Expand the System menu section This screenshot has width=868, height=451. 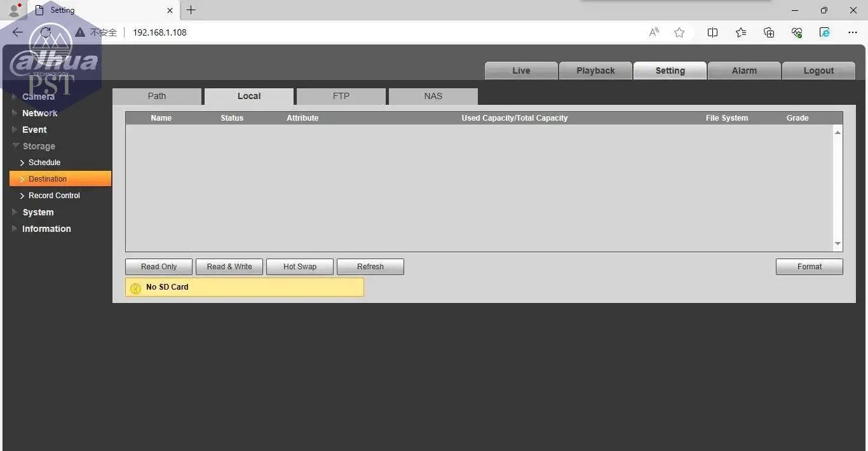coord(37,212)
